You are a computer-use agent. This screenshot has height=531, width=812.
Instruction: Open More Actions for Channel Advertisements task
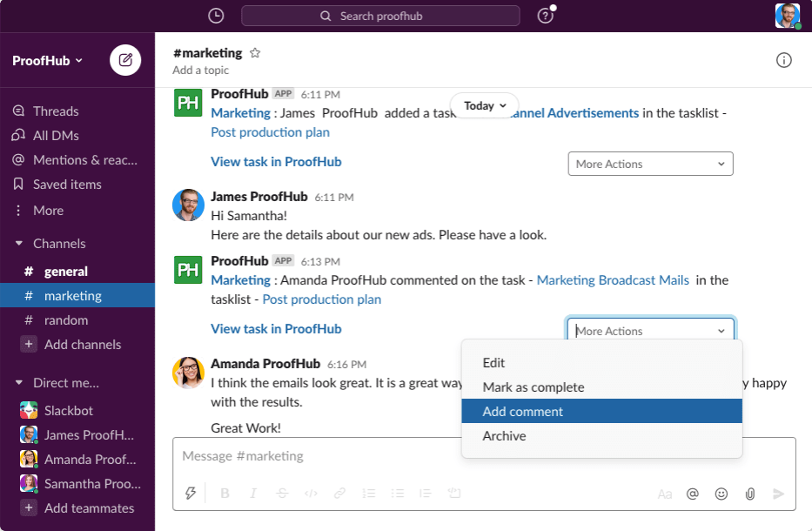[x=650, y=164]
